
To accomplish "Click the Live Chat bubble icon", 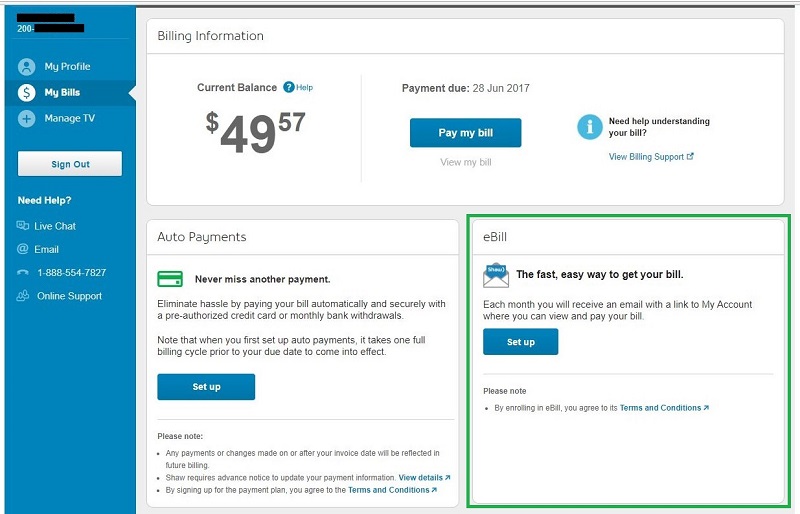I will [x=23, y=226].
